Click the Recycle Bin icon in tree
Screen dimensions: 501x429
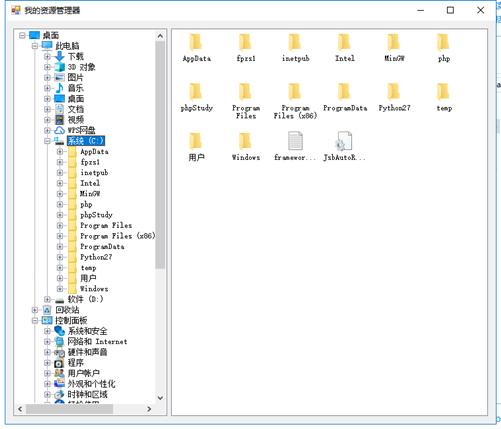(x=47, y=310)
